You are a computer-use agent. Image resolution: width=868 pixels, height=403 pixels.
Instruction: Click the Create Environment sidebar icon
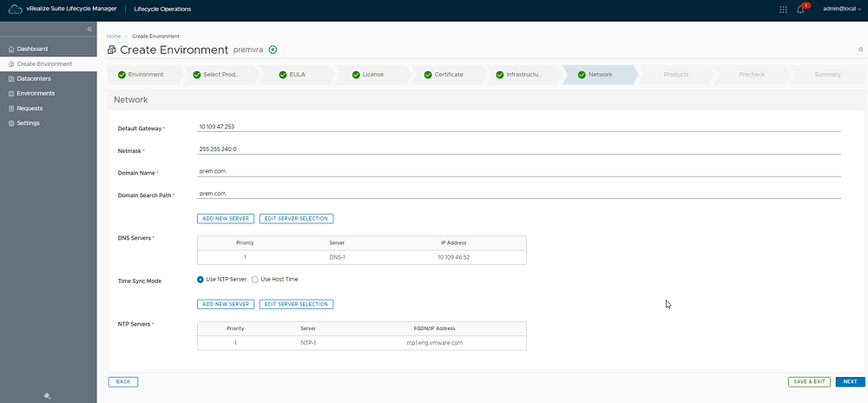click(11, 64)
